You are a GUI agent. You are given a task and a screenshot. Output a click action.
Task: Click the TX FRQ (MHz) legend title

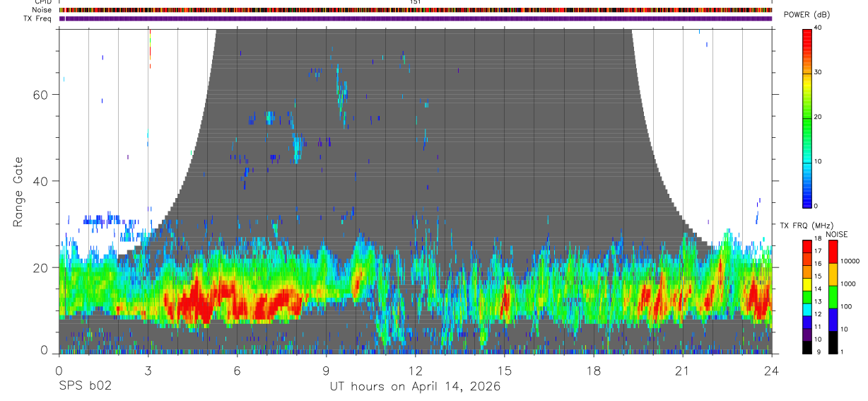click(807, 226)
